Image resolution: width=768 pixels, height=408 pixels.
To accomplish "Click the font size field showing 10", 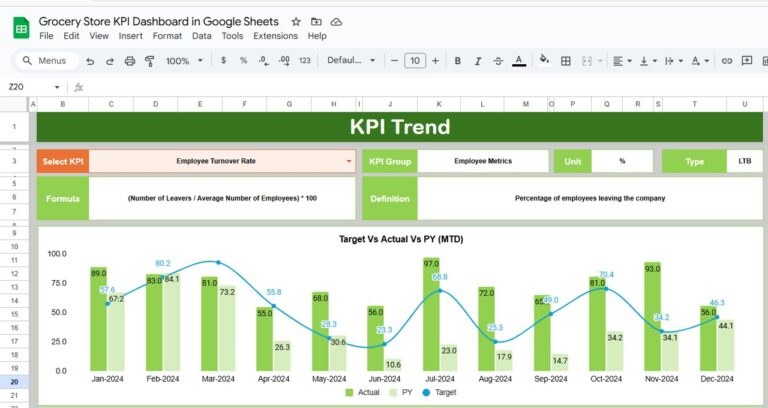I will pyautogui.click(x=415, y=61).
